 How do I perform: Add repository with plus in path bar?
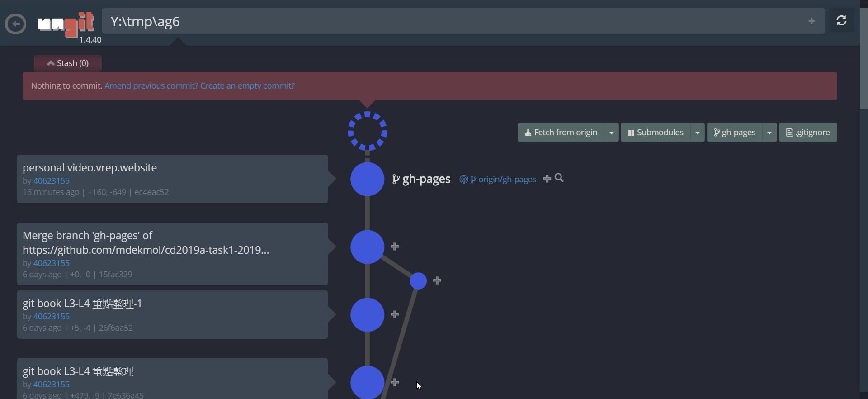(x=811, y=21)
